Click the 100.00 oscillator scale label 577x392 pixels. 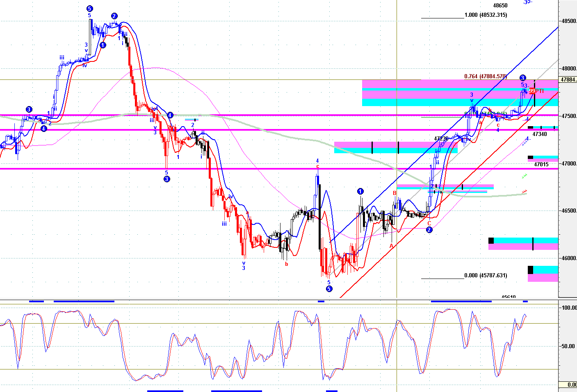click(x=569, y=308)
